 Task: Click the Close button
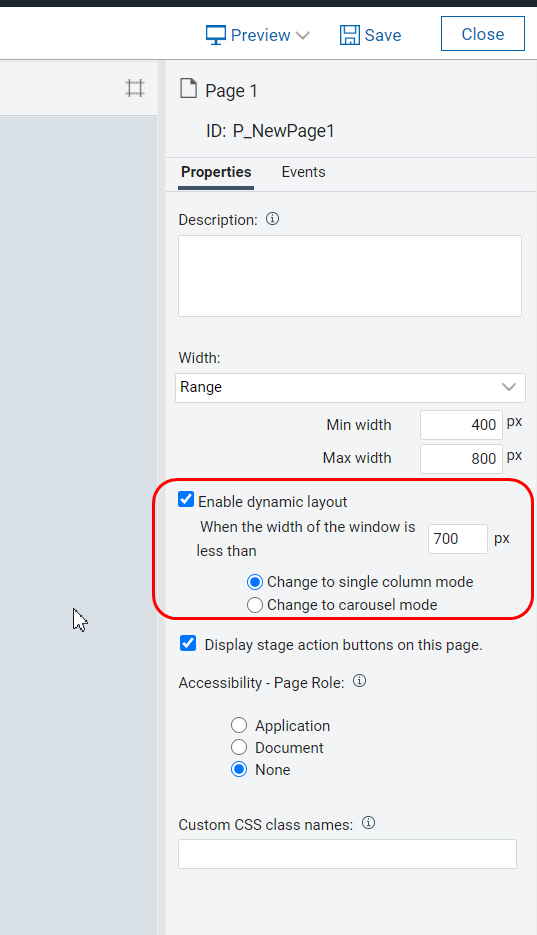coord(483,34)
